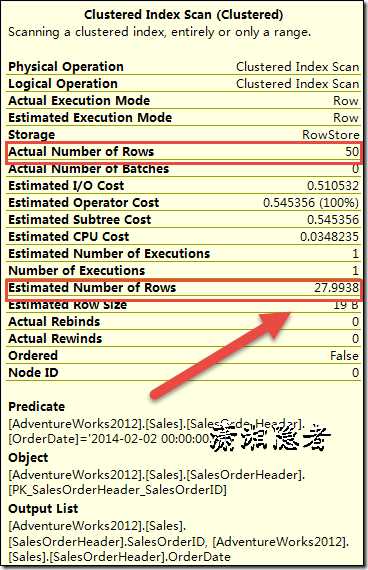
Task: Click the 0.545356 value of Estimated Subtree Cost
Action: (x=333, y=220)
